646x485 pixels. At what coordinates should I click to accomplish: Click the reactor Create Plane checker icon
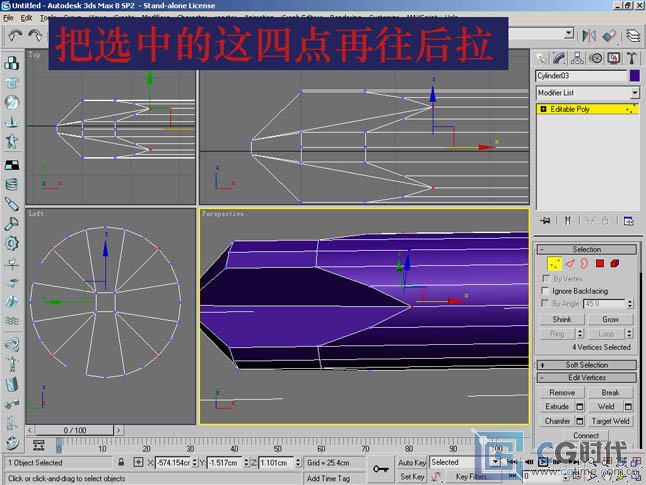coord(12,165)
